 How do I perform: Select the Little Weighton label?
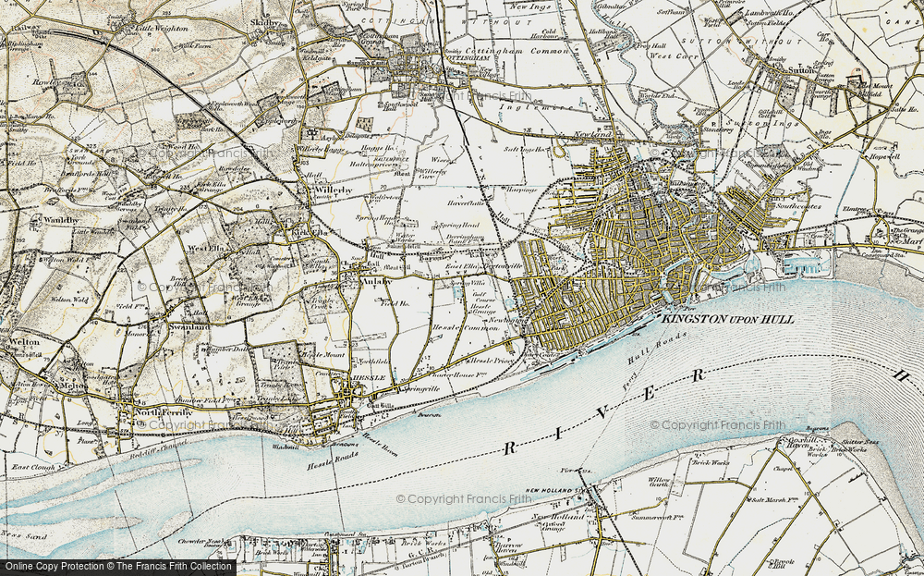(x=162, y=28)
